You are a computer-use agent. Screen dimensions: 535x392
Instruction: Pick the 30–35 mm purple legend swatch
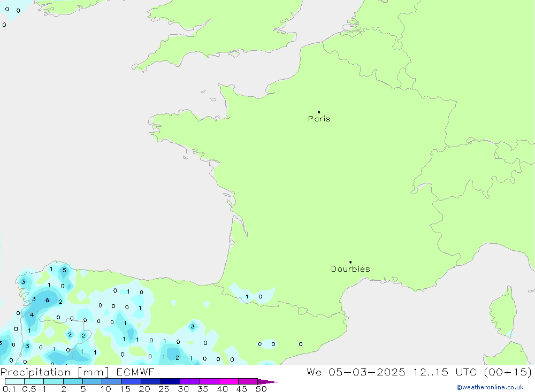click(x=190, y=381)
